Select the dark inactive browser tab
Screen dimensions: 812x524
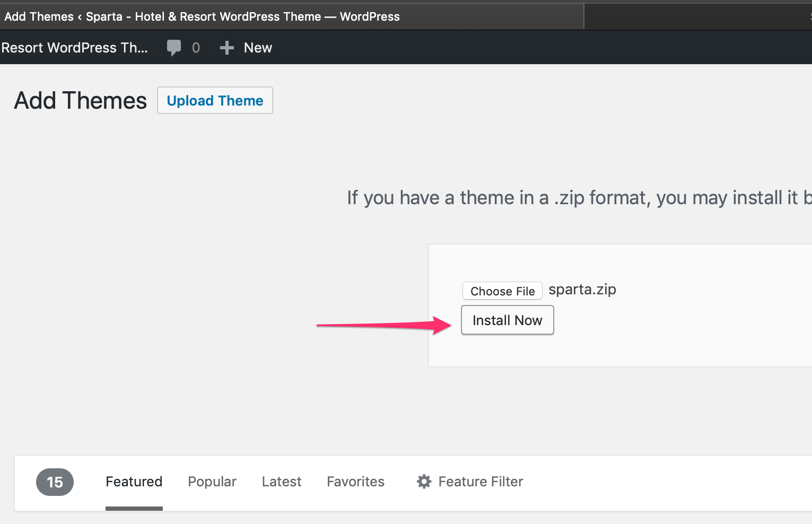(x=695, y=16)
